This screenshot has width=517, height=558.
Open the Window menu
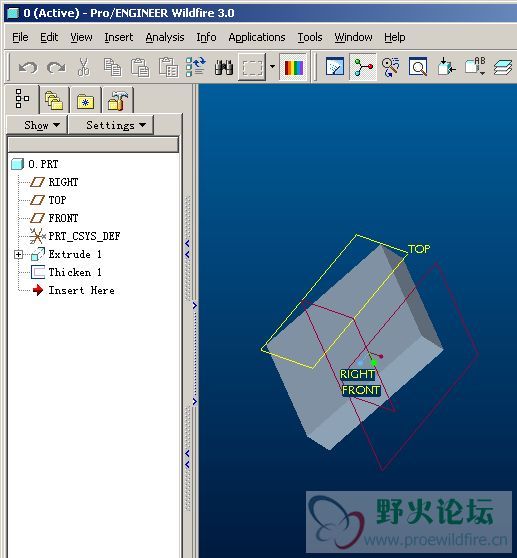[x=353, y=37]
